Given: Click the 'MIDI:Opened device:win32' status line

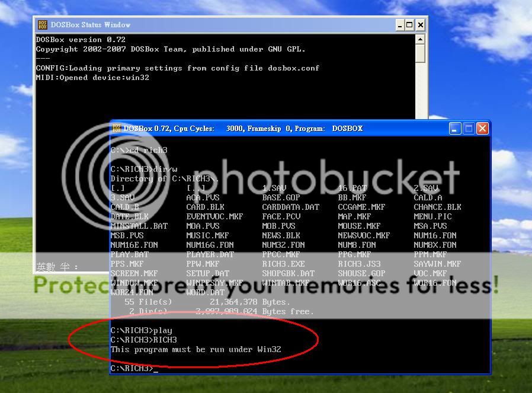Looking at the screenshot, I should pos(92,78).
